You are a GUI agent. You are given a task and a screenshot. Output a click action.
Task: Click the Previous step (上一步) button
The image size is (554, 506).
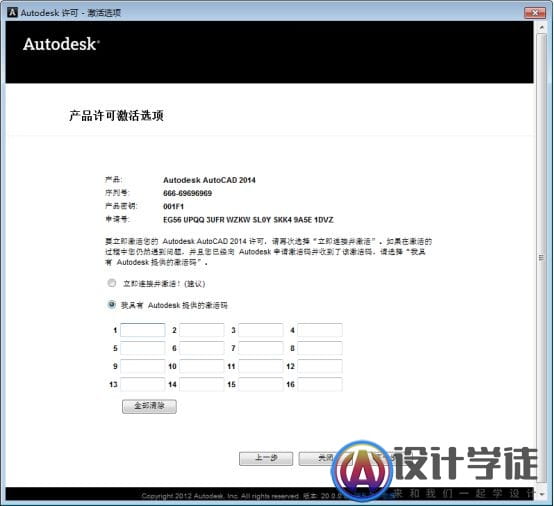point(266,459)
